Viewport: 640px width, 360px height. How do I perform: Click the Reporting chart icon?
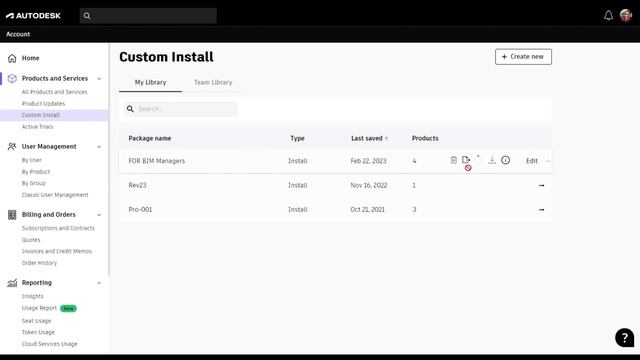pyautogui.click(x=12, y=283)
